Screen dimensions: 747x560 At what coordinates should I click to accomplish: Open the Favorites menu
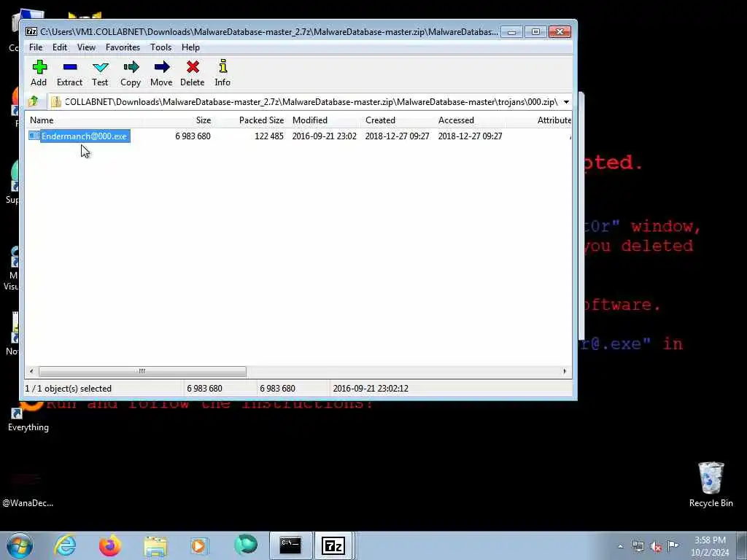pos(123,47)
